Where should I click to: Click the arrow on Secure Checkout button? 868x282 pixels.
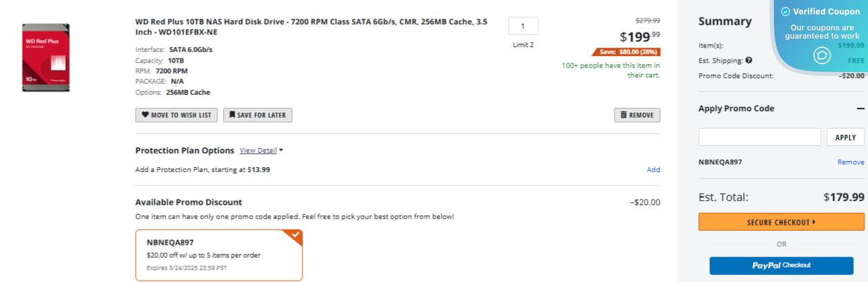814,223
